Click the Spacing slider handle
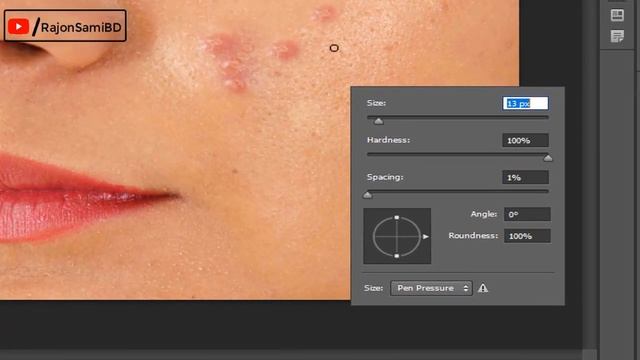 pos(368,195)
